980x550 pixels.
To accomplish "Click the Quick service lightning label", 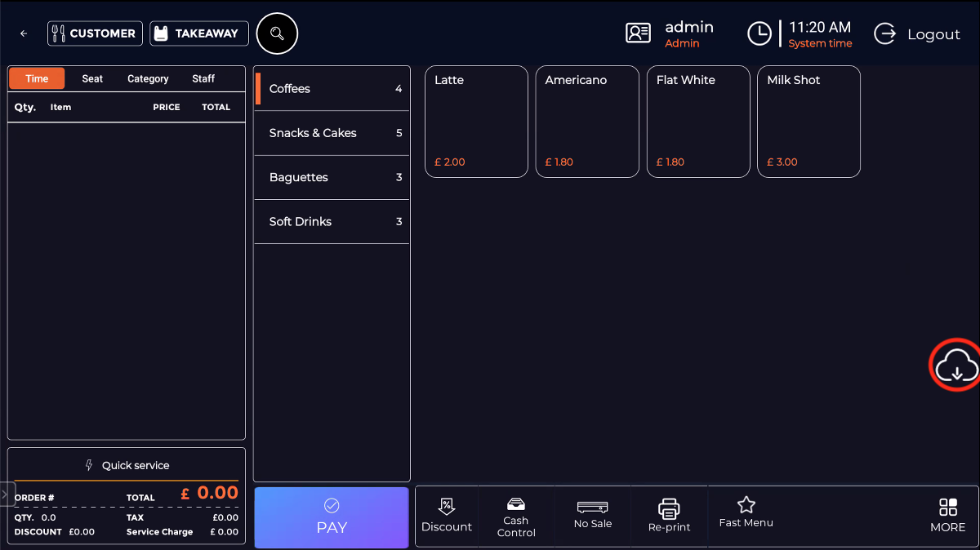I will tap(127, 465).
